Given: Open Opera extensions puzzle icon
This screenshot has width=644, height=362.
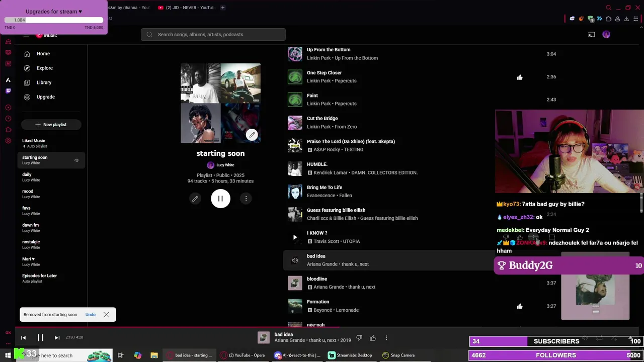Looking at the screenshot, I should 608,19.
